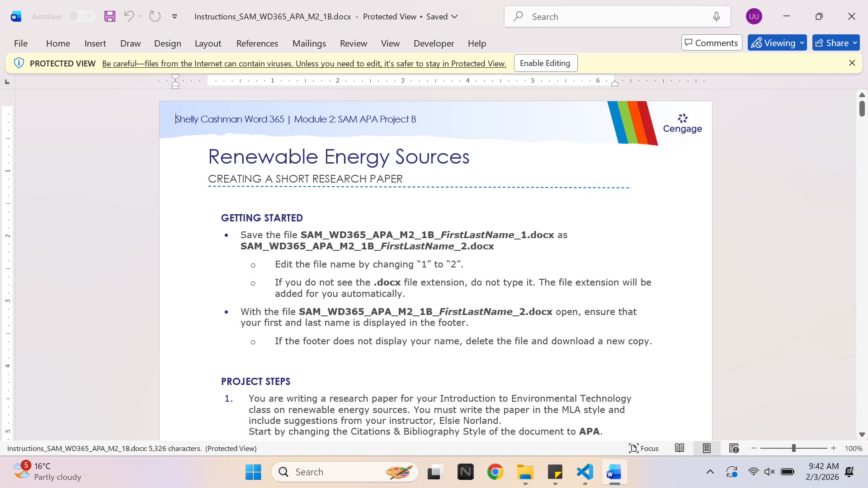Switch to Print Layout view icon
The width and height of the screenshot is (868, 488).
(707, 448)
